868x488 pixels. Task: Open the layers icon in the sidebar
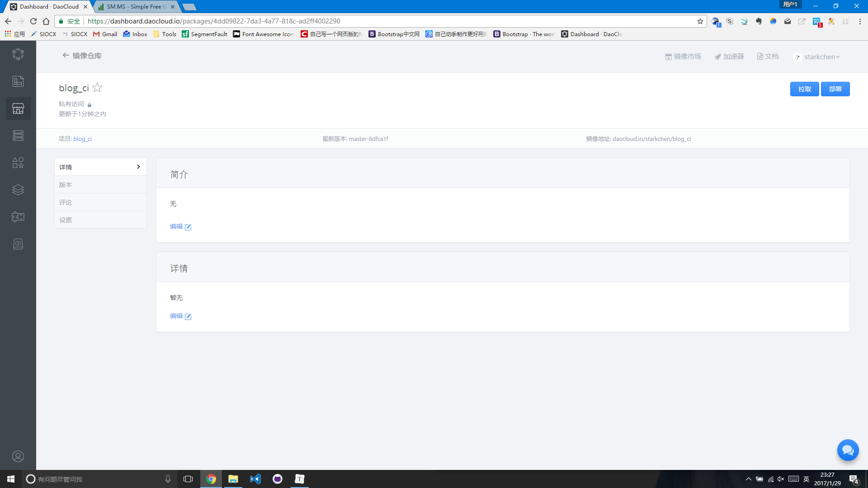point(18,190)
